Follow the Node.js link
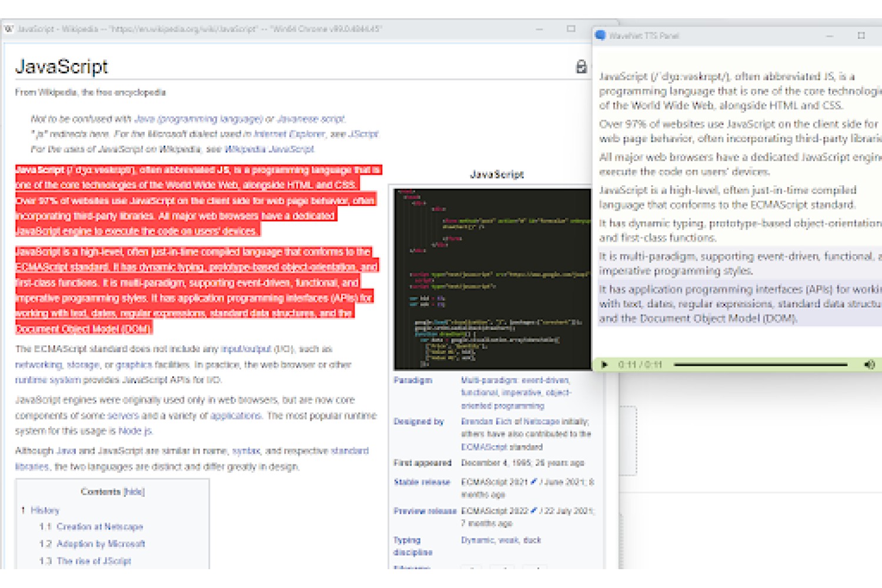 click(135, 431)
